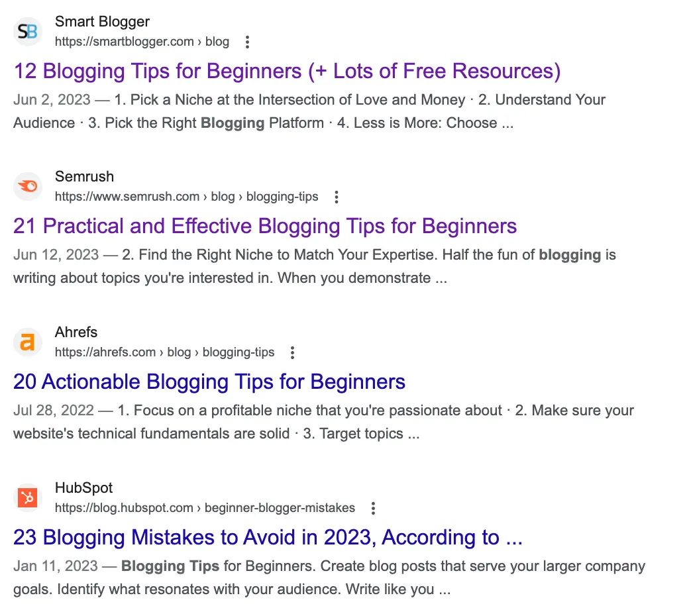This screenshot has height=616, width=689.
Task: Click the Semrush site name
Action: coord(84,177)
